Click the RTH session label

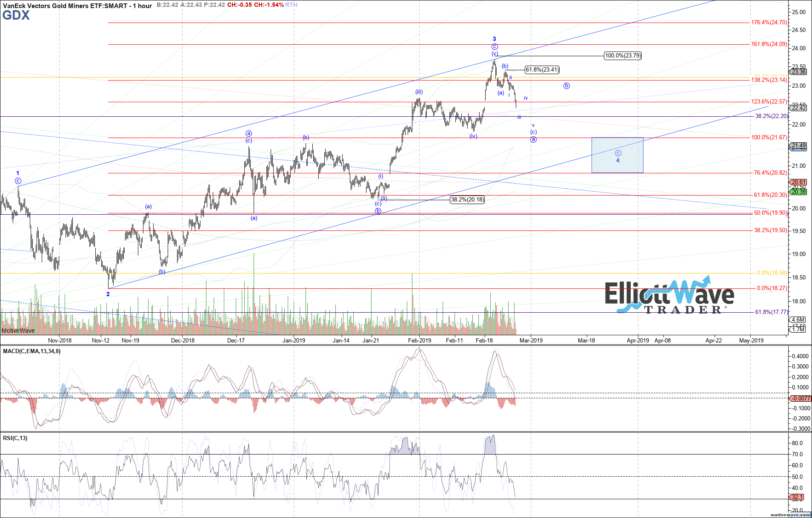point(291,5)
